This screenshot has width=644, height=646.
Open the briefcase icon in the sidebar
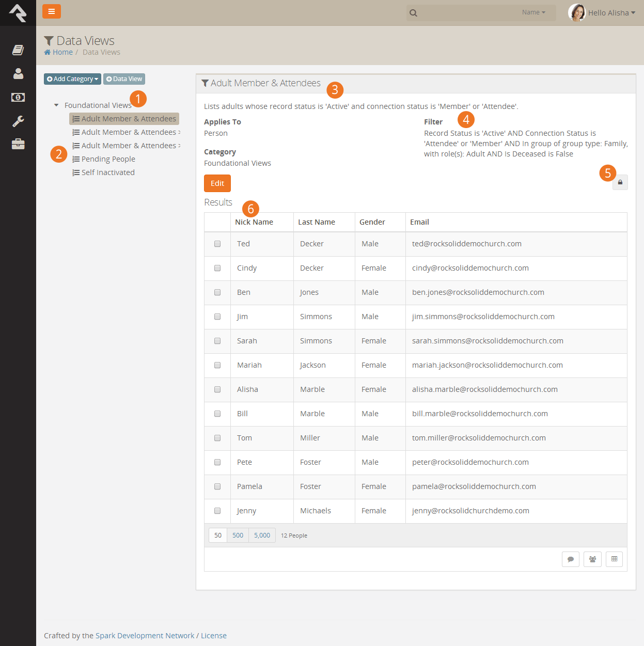click(x=18, y=144)
